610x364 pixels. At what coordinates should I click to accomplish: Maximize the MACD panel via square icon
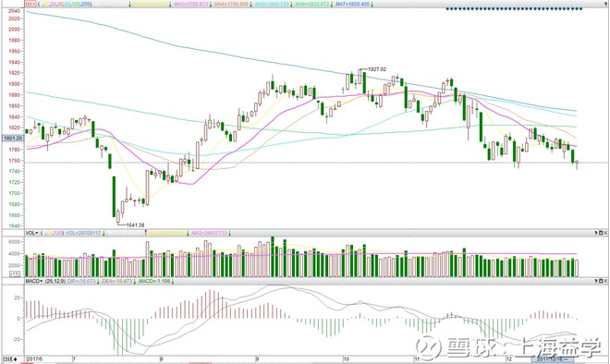pos(601,281)
